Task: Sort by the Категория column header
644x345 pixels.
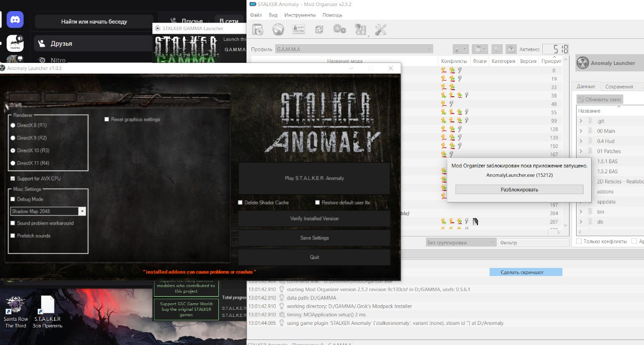Action: coord(503,61)
